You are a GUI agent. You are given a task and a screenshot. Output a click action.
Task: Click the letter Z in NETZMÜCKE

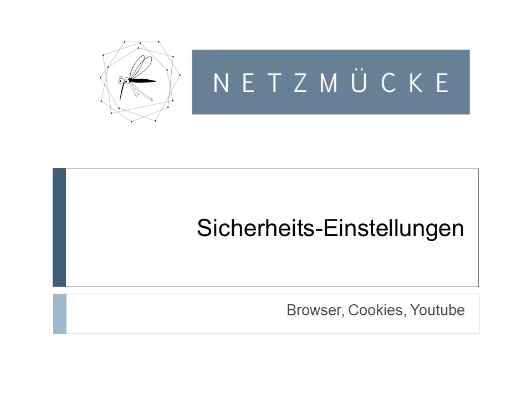pos(301,83)
